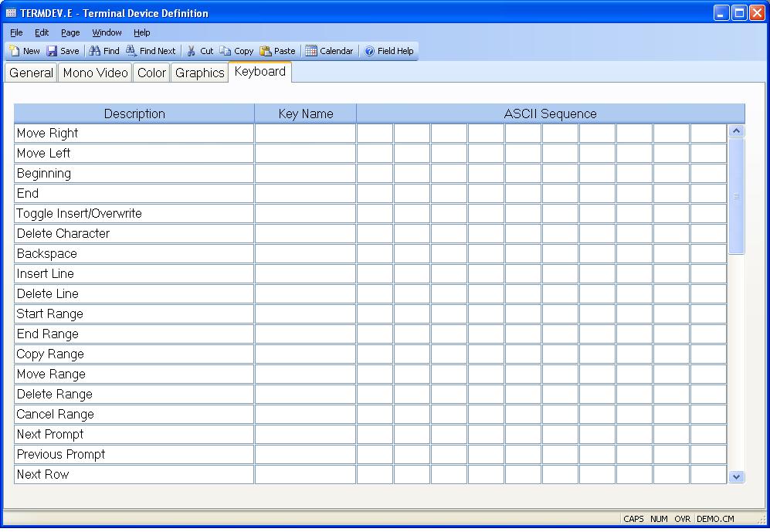The height and width of the screenshot is (532, 770).
Task: Switch to the Graphics tab
Action: 199,73
